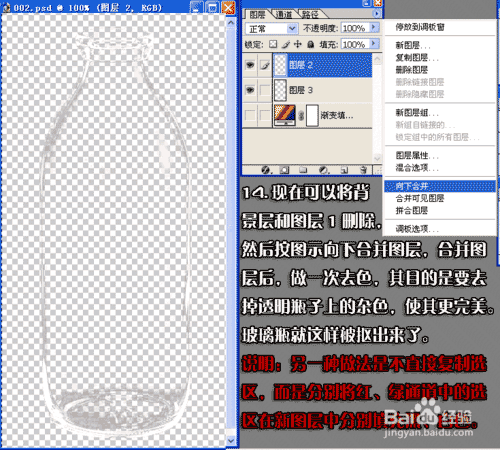This screenshot has width=500, height=450.
Task: Show the hidden gradient fill layer
Action: click(250, 115)
